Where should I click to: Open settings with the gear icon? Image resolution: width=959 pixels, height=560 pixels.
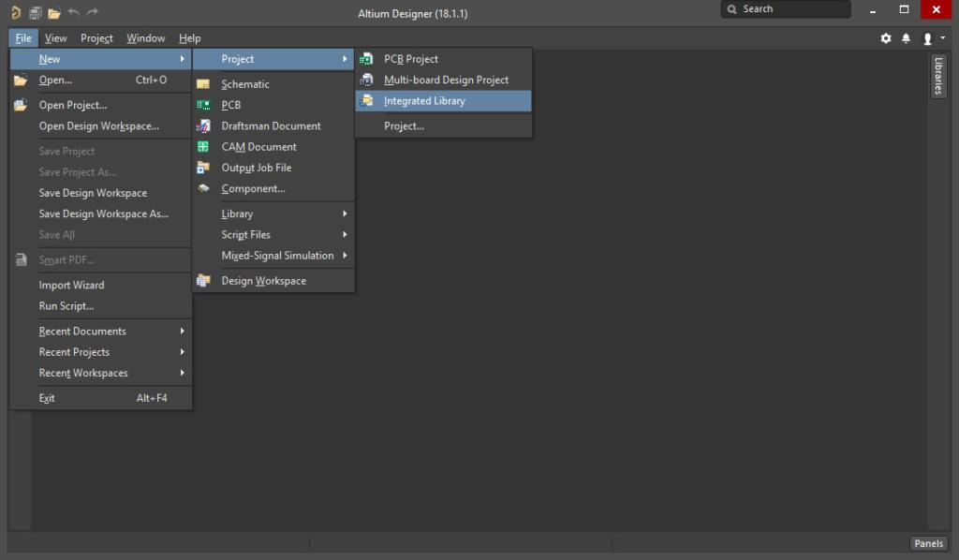[886, 38]
